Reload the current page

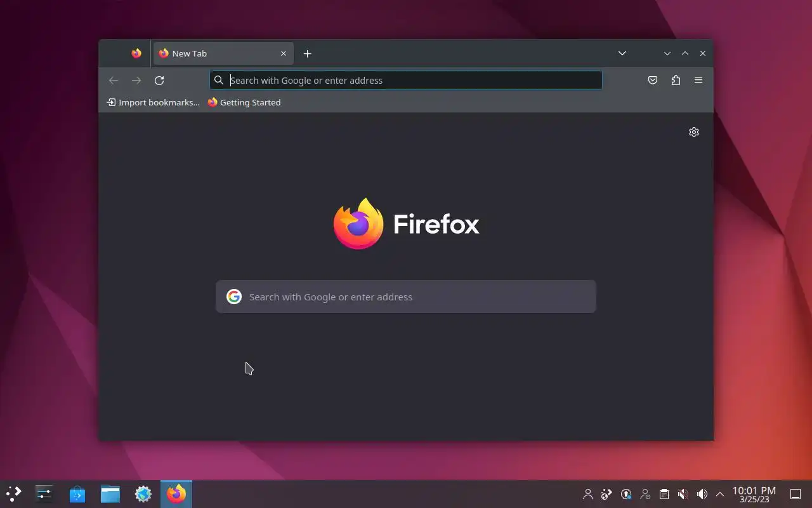[x=159, y=80]
